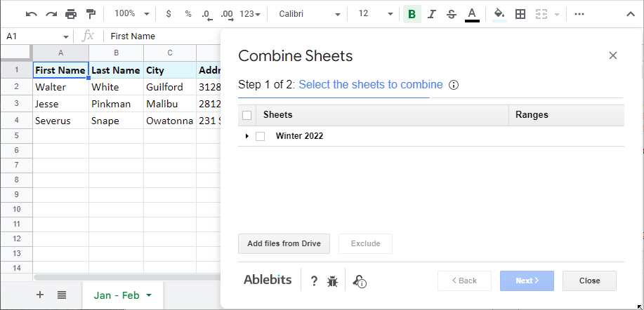Open the fill color picker
644x310 pixels.
point(499,14)
